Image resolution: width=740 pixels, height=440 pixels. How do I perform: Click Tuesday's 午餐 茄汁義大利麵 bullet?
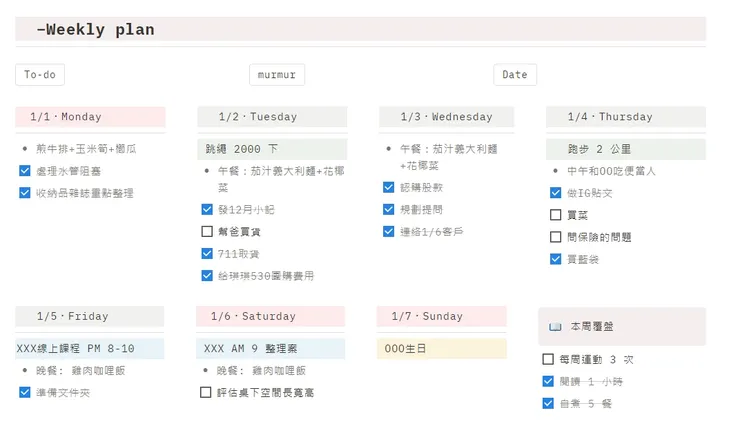[281, 179]
